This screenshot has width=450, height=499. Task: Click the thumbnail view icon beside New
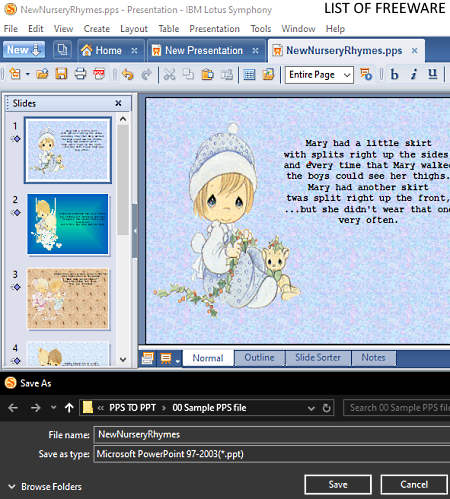tap(62, 50)
